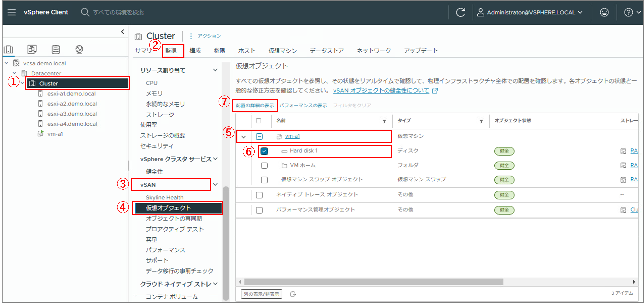Collapse the navigator panel arrow

tap(123, 32)
